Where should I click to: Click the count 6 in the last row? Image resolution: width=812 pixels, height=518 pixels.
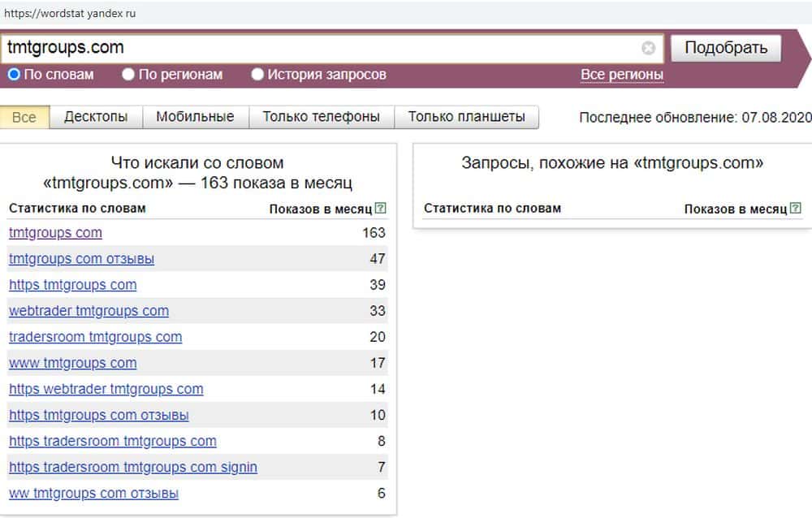(x=382, y=493)
